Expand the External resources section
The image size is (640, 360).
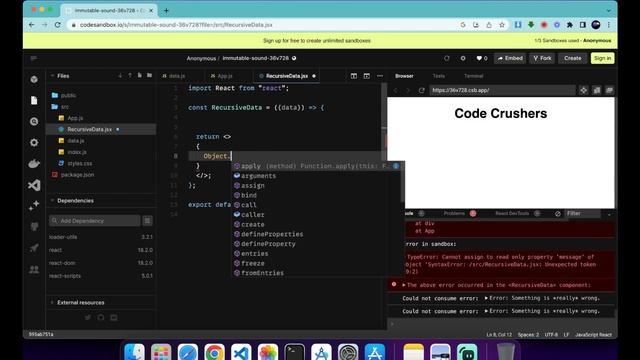point(52,302)
